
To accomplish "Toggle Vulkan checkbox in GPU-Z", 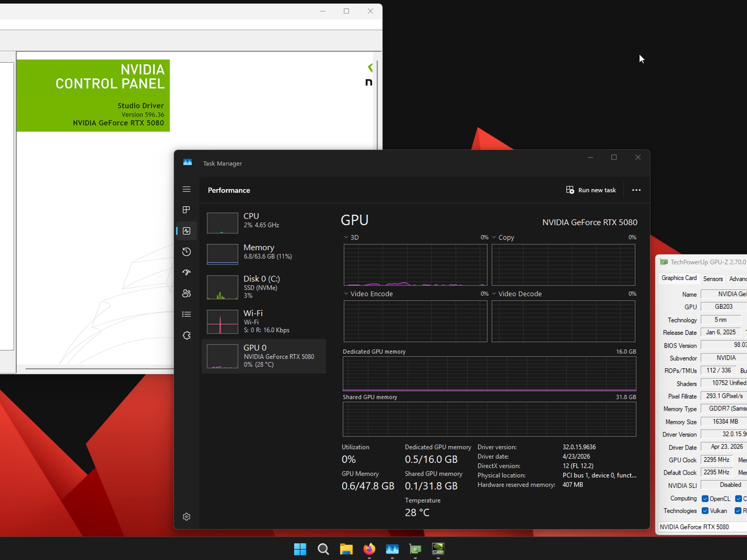I will (705, 511).
